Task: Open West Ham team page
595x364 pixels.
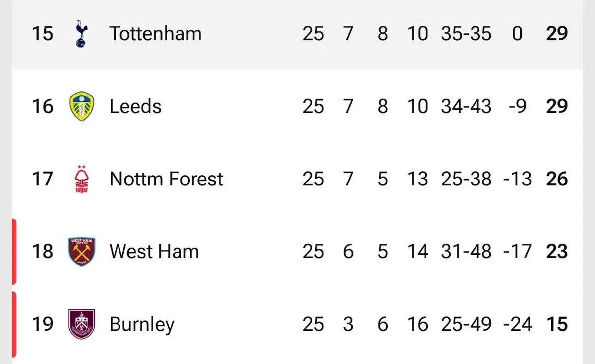Action: (x=154, y=251)
